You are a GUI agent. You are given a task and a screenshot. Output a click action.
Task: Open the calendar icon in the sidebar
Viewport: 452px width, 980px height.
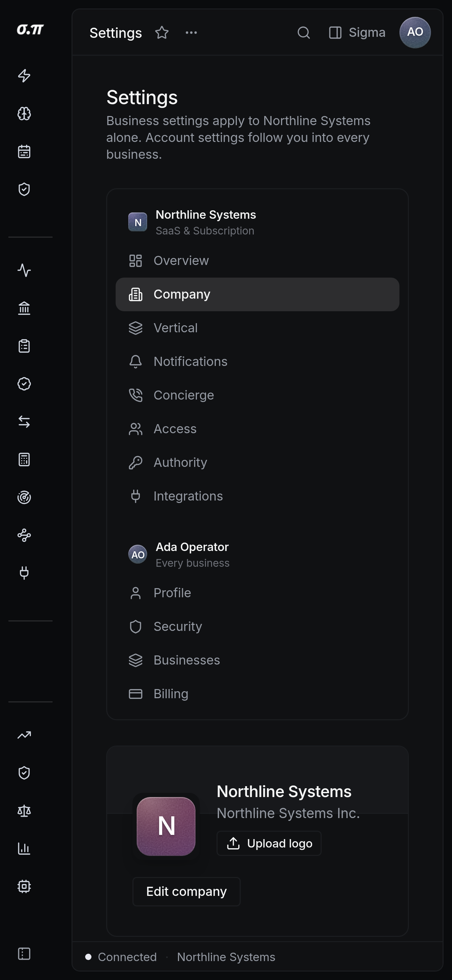(24, 151)
